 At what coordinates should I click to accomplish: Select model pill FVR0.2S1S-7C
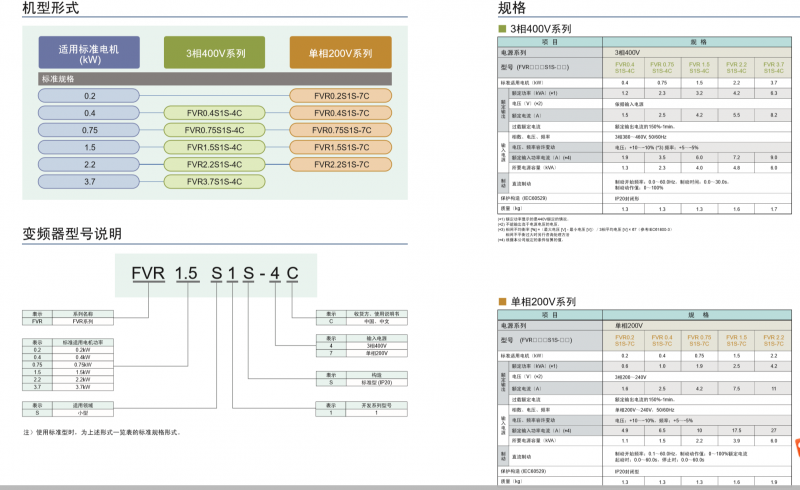[341, 96]
